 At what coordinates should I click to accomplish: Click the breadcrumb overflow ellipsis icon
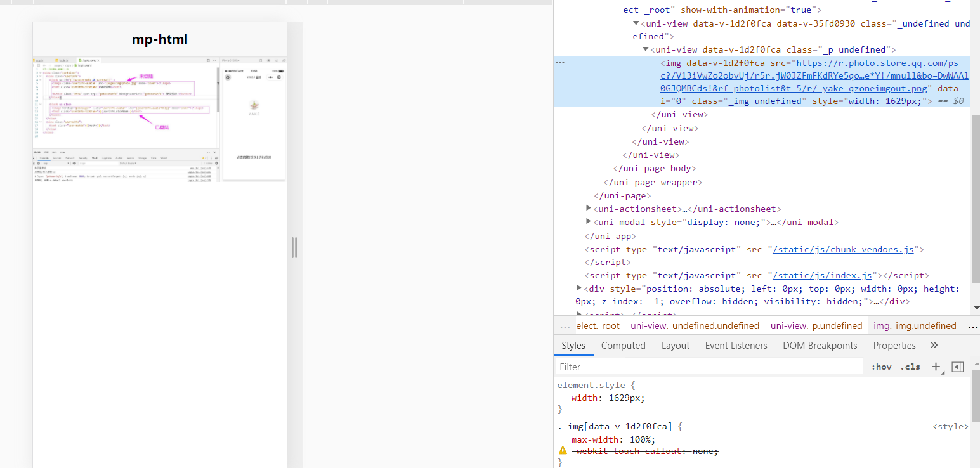click(x=564, y=325)
